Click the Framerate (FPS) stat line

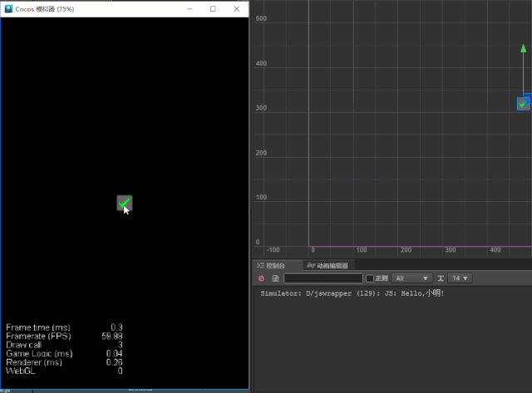tap(64, 336)
